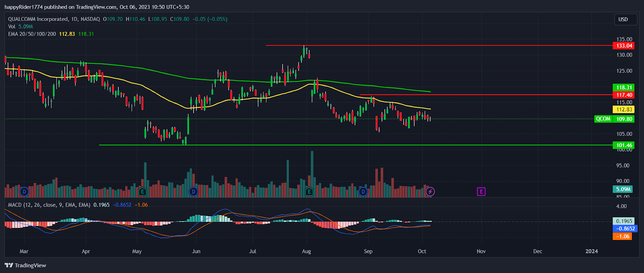644x273 pixels.
Task: Click the lightning bolt event icon near Oct
Action: tap(430, 192)
